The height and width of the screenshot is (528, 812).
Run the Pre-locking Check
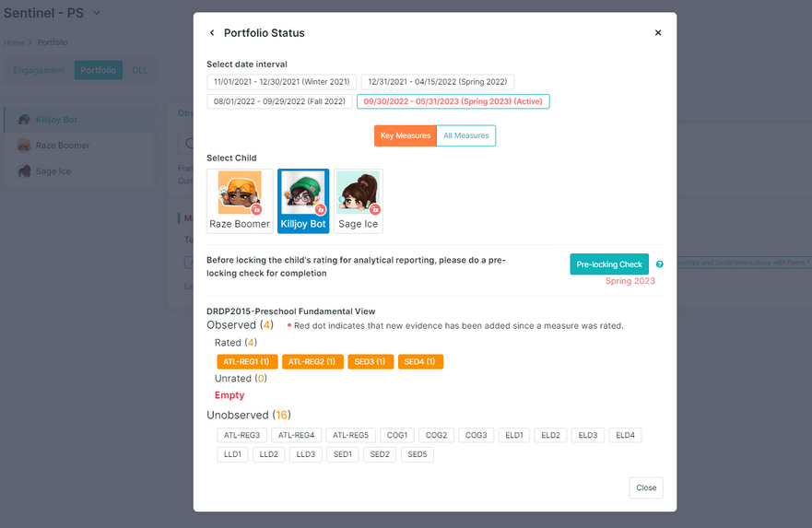pyautogui.click(x=609, y=264)
